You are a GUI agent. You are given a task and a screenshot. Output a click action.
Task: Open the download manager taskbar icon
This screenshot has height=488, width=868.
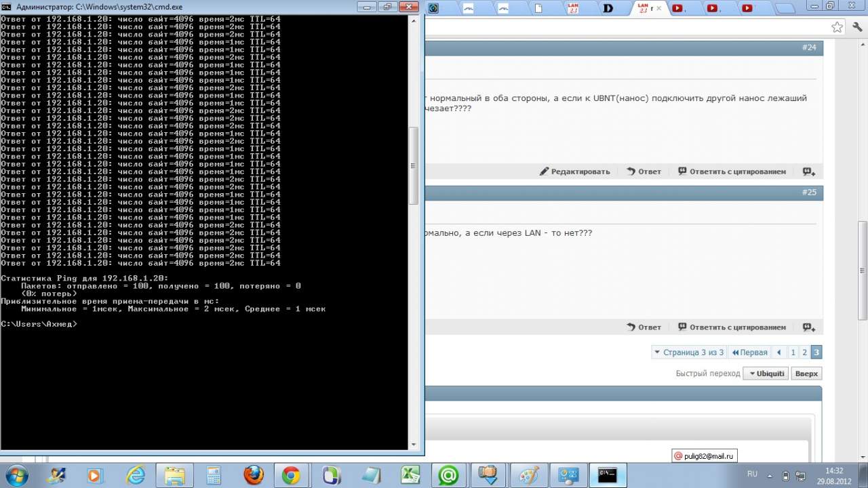pos(488,476)
